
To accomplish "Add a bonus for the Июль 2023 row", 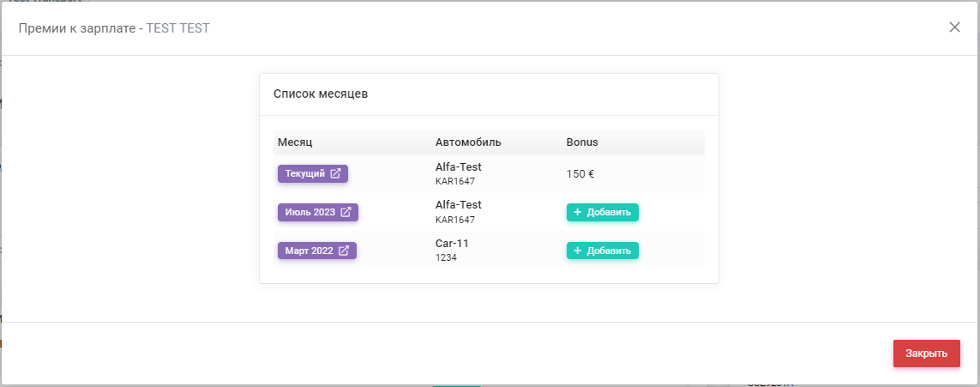I will [x=603, y=213].
